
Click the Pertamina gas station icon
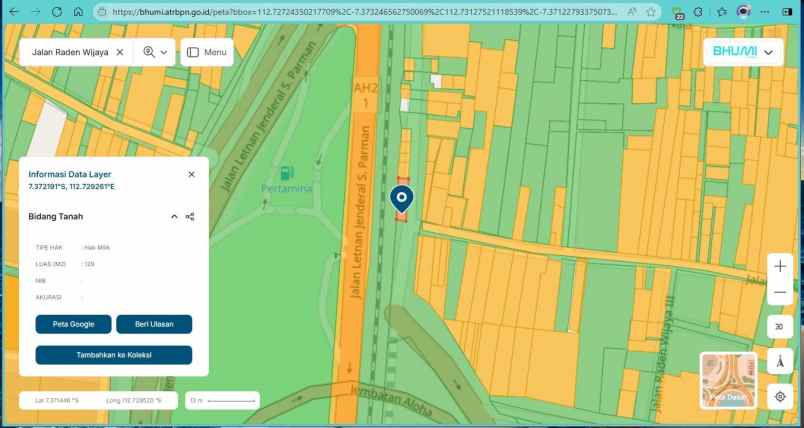coord(287,173)
